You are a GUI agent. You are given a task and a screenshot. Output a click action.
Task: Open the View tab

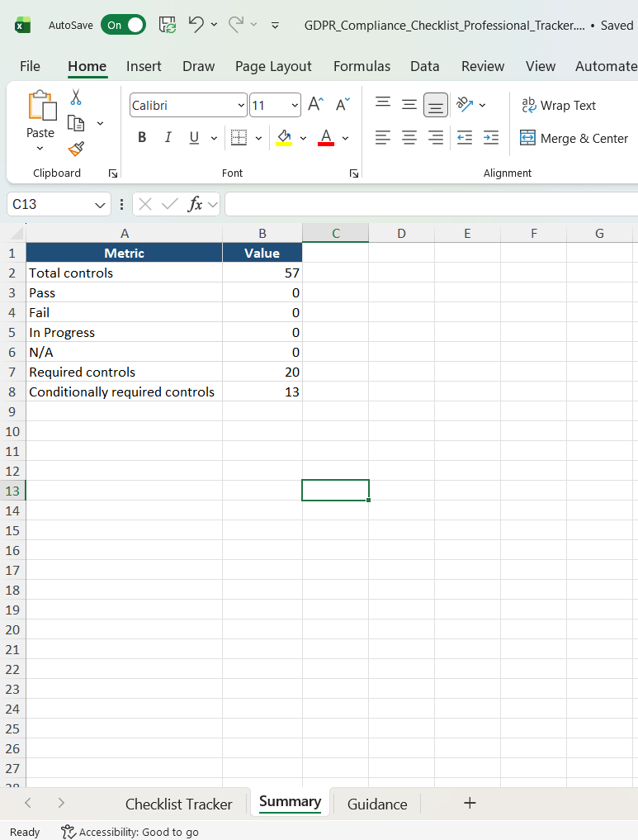541,66
